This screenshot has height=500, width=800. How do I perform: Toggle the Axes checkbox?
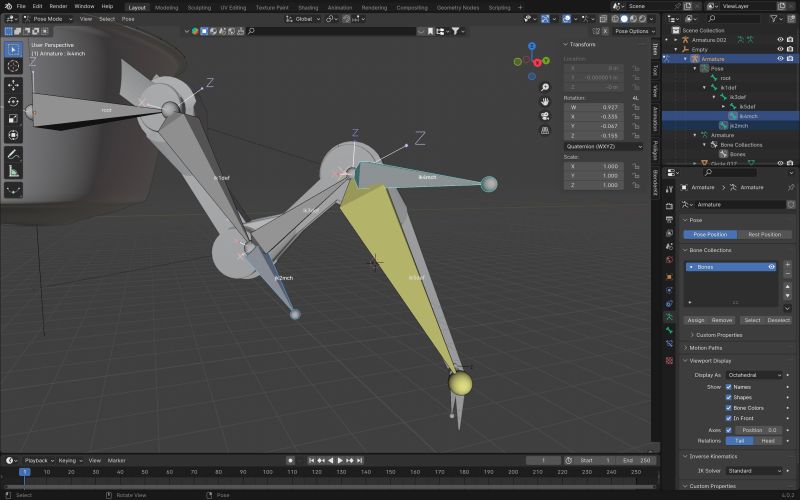[729, 430]
